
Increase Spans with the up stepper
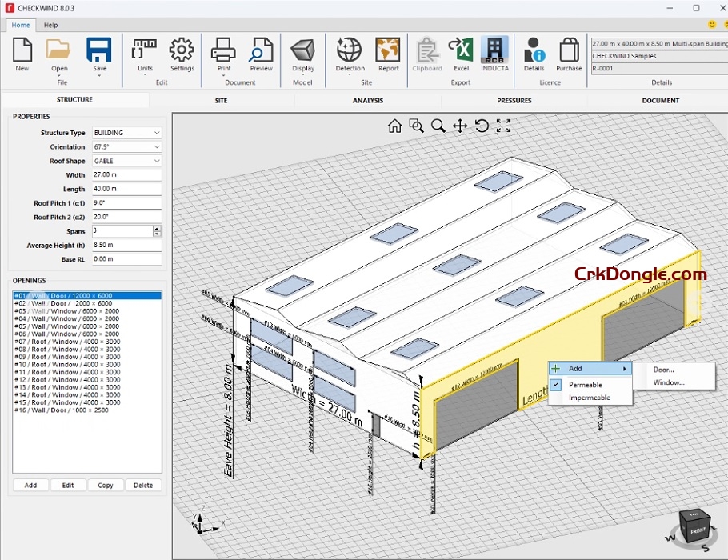click(x=157, y=229)
